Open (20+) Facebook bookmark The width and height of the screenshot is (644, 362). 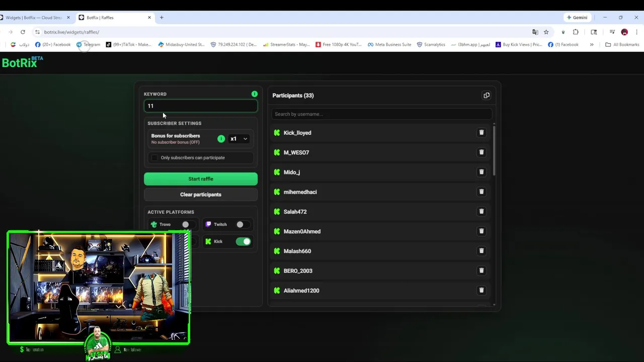point(53,45)
